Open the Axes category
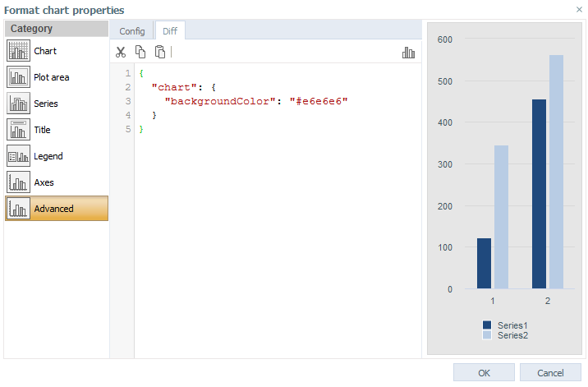Viewport: 588px width, 387px height. [57, 182]
